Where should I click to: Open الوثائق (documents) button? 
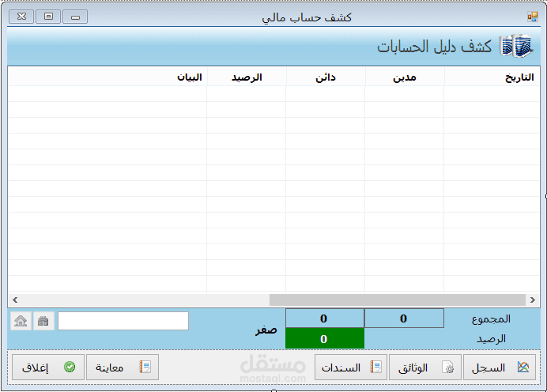coord(425,367)
